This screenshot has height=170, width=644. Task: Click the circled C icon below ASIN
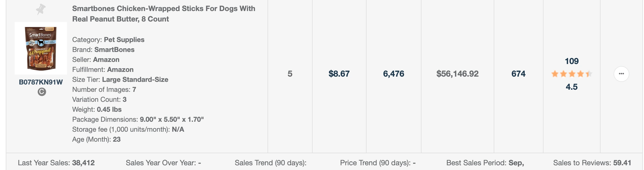point(42,92)
